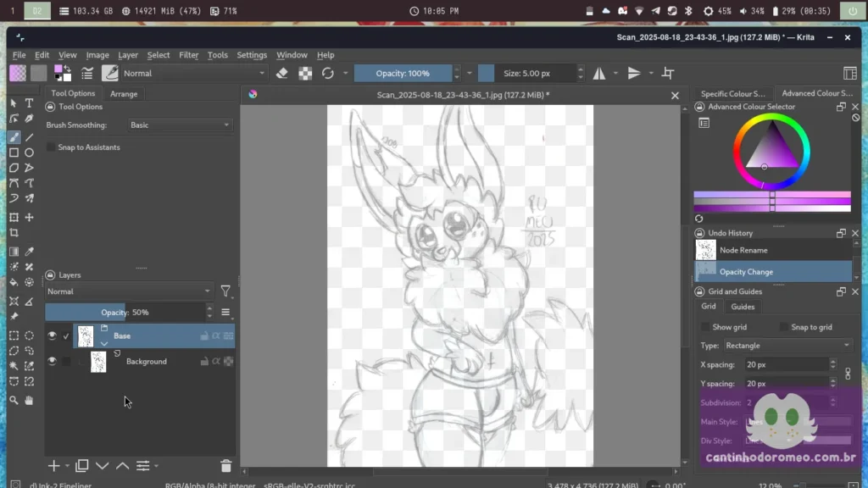Open the File menu

click(x=19, y=55)
